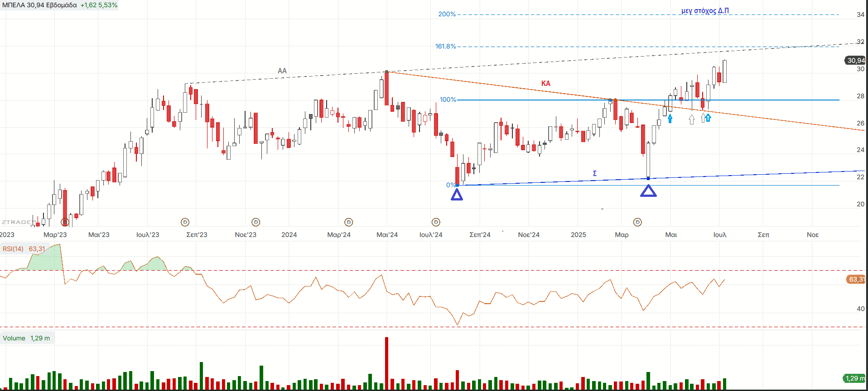
Task: Click the dividend D marker near Μαρ'23
Action: (65, 222)
